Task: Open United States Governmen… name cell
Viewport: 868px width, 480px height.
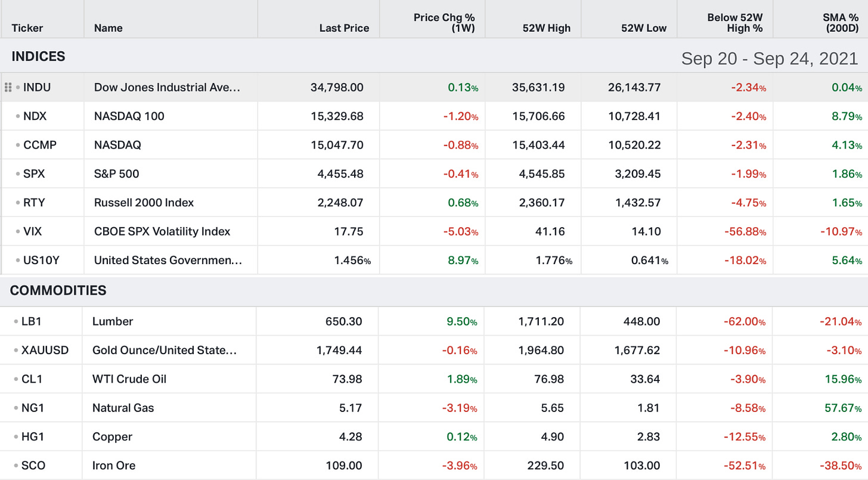Action: (168, 260)
